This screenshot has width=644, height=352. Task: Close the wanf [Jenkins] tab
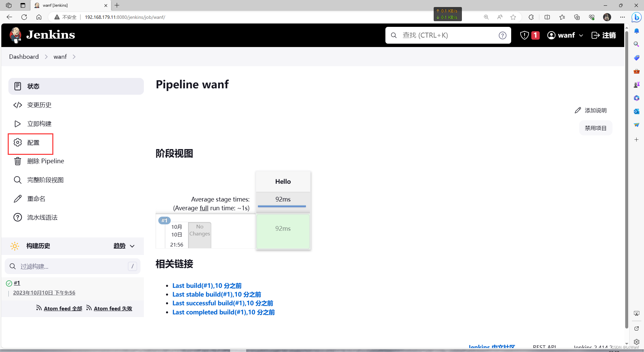tap(106, 5)
